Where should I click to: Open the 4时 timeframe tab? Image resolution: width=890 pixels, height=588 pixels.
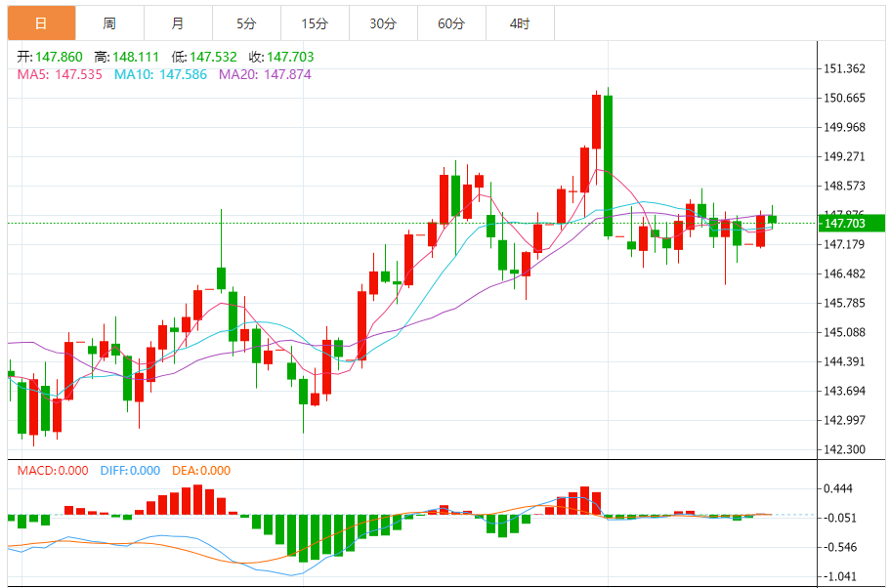(520, 23)
